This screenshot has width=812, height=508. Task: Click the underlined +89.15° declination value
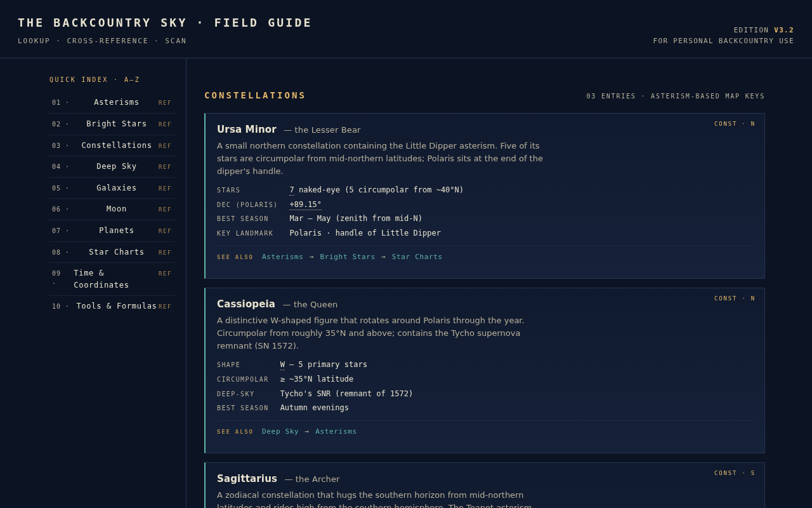pyautogui.click(x=305, y=204)
